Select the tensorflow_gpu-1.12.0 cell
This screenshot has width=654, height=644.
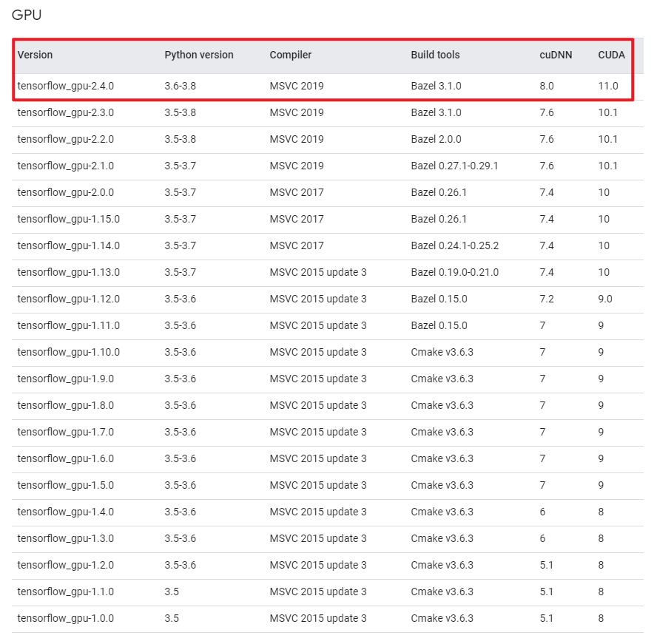tap(68, 299)
